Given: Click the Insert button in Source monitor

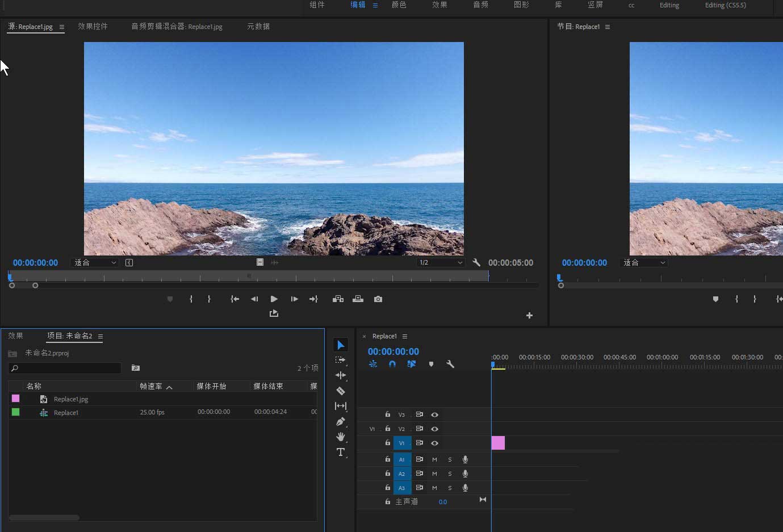Looking at the screenshot, I should (338, 299).
